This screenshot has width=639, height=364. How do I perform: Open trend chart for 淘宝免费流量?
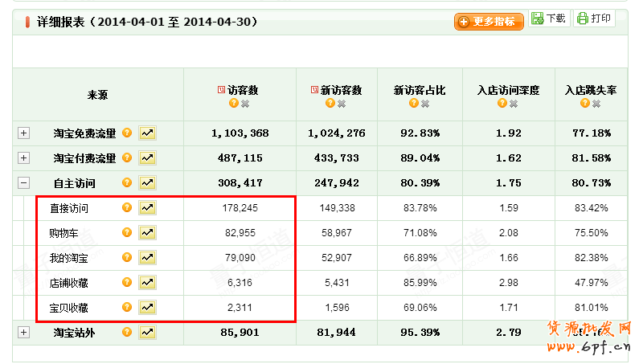[147, 133]
